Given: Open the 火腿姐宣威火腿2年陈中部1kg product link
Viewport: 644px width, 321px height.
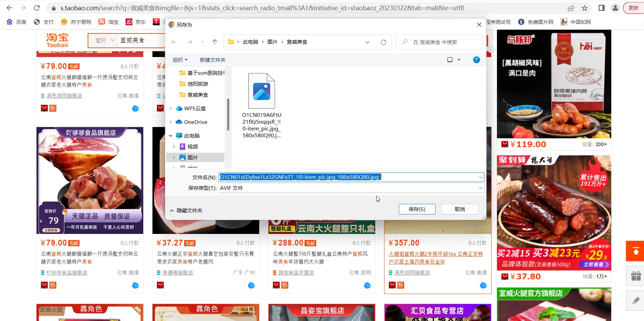Looking at the screenshot, I should [436, 258].
